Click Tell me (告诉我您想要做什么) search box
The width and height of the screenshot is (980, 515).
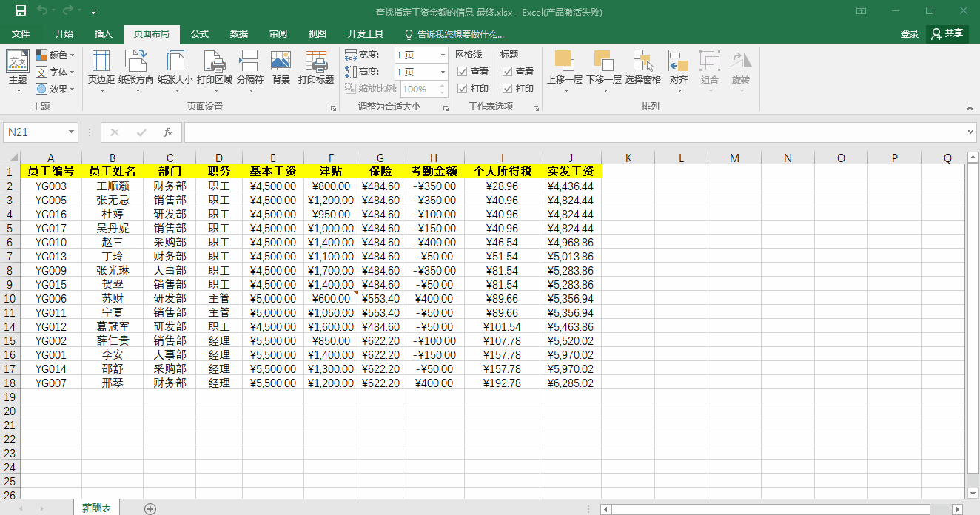click(x=455, y=34)
